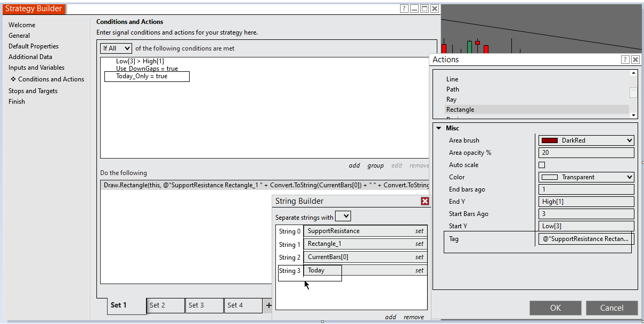This screenshot has height=324, width=644.
Task: Click the String 3 Today field
Action: 365,270
